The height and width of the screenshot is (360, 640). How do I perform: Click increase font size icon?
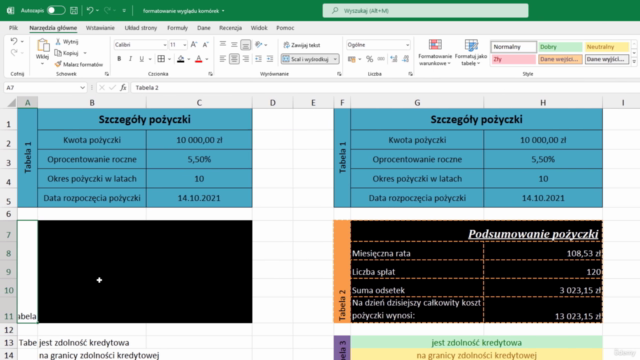194,44
